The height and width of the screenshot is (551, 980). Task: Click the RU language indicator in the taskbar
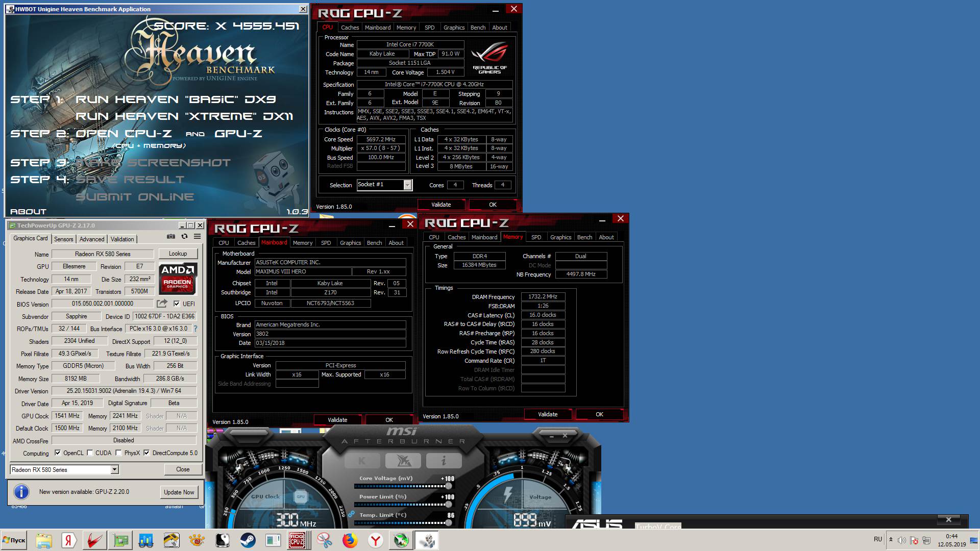point(877,539)
